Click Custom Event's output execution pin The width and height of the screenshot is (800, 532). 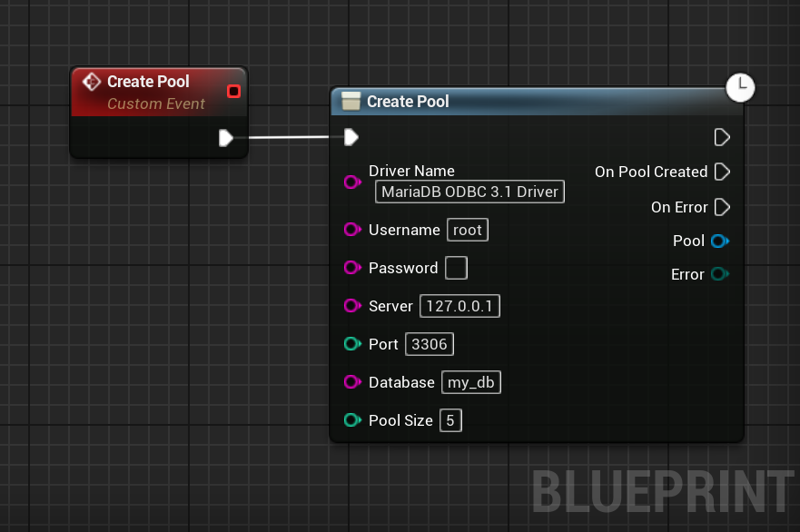(225, 138)
